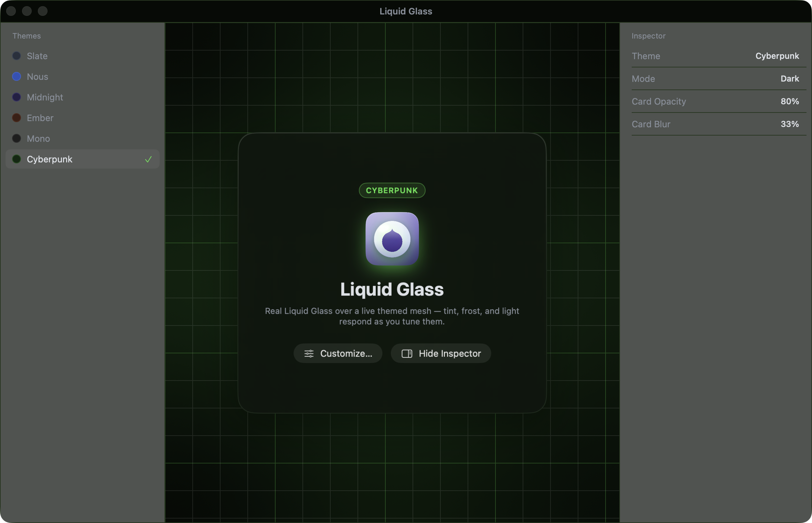Pick the Mono theme
The width and height of the screenshot is (812, 523).
click(83, 139)
